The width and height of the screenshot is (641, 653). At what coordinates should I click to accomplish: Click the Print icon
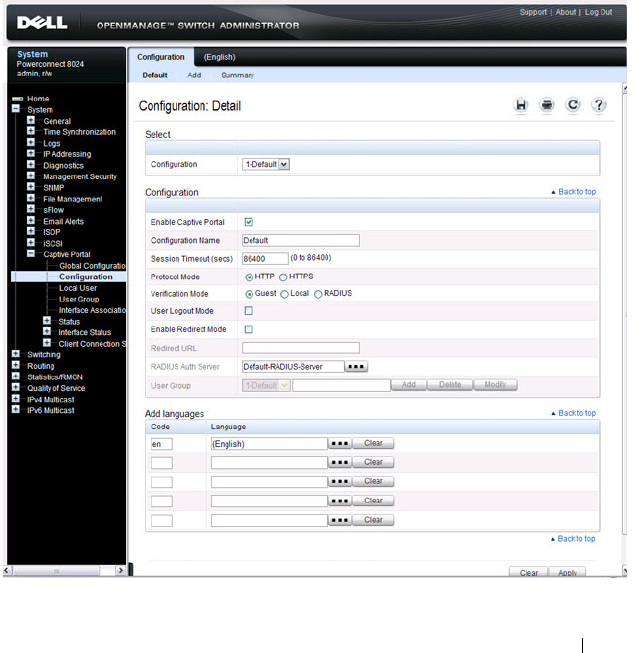tap(546, 105)
